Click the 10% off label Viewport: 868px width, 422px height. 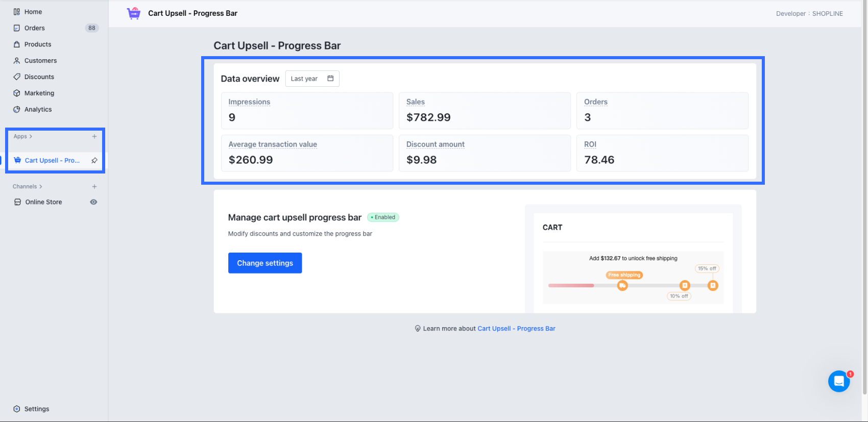(x=679, y=296)
